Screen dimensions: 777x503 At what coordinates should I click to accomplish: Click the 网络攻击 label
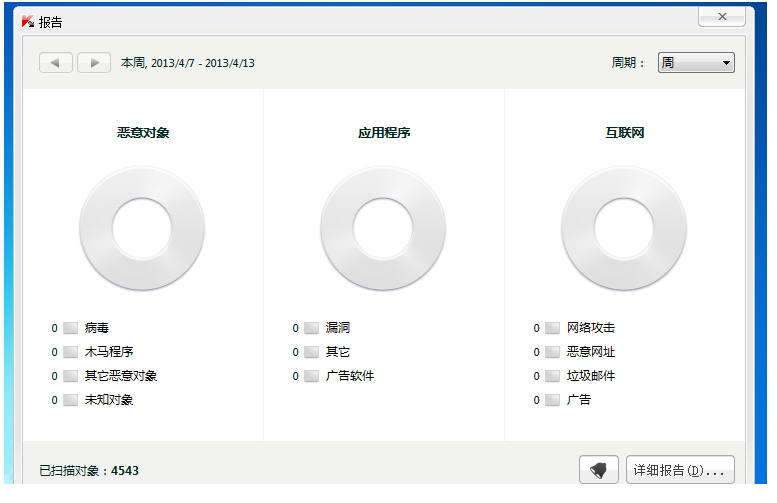(591, 328)
